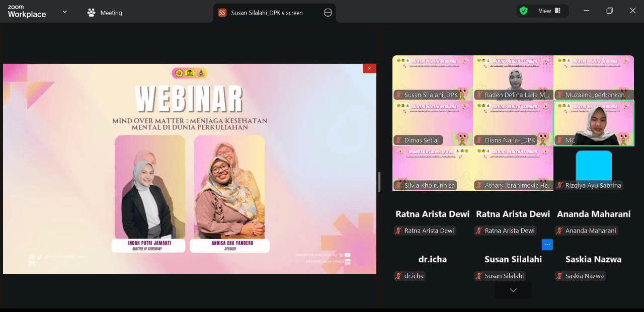Click Ananda Maharani's participant tile
Image resolution: width=644 pixels, height=312 pixels.
[593, 220]
